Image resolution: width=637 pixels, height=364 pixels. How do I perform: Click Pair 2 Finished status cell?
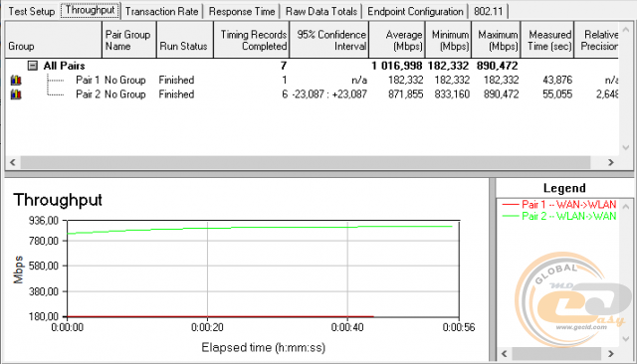pyautogui.click(x=176, y=94)
